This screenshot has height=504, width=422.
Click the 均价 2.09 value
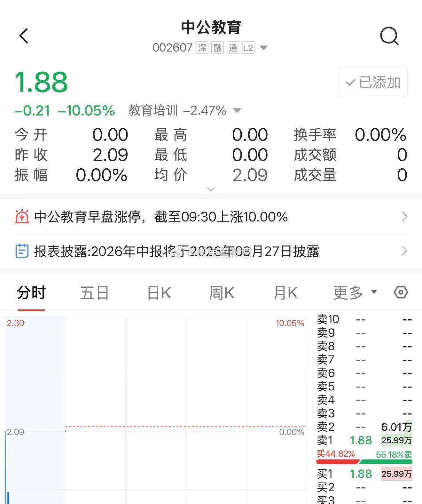[250, 175]
